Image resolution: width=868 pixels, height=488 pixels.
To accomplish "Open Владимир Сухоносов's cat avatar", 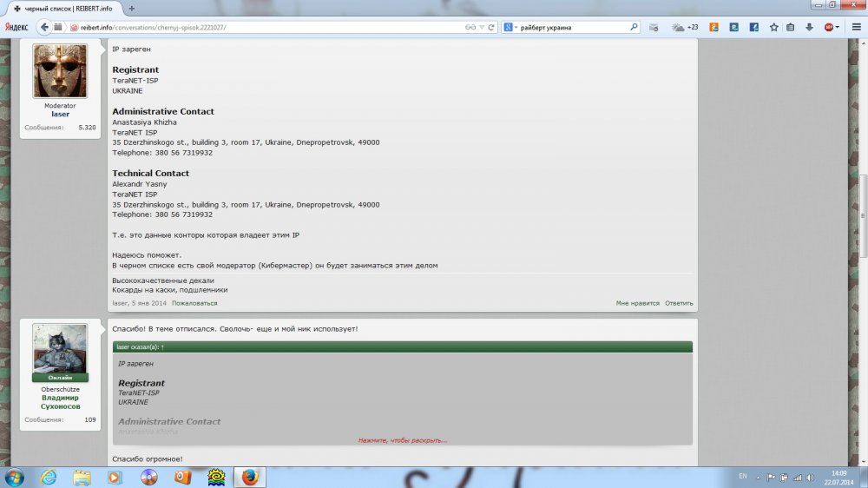I will (x=60, y=348).
